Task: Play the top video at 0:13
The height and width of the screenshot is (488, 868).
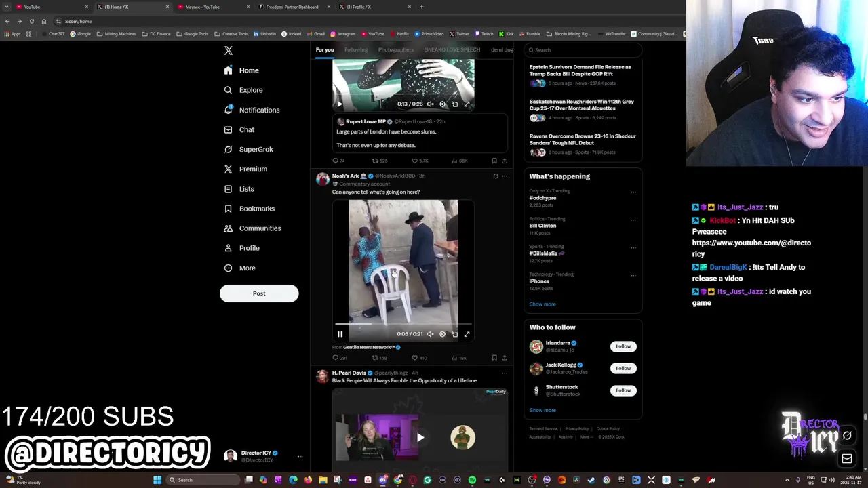Action: pos(340,104)
